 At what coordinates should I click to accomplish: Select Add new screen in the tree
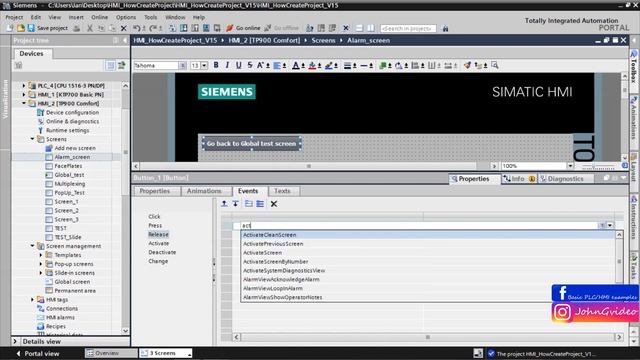tap(75, 148)
